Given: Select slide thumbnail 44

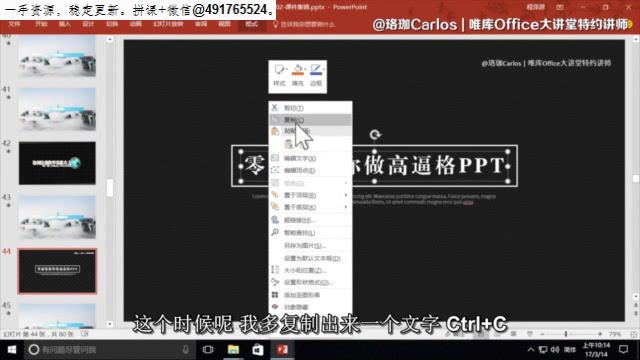Looking at the screenshot, I should pos(57,271).
